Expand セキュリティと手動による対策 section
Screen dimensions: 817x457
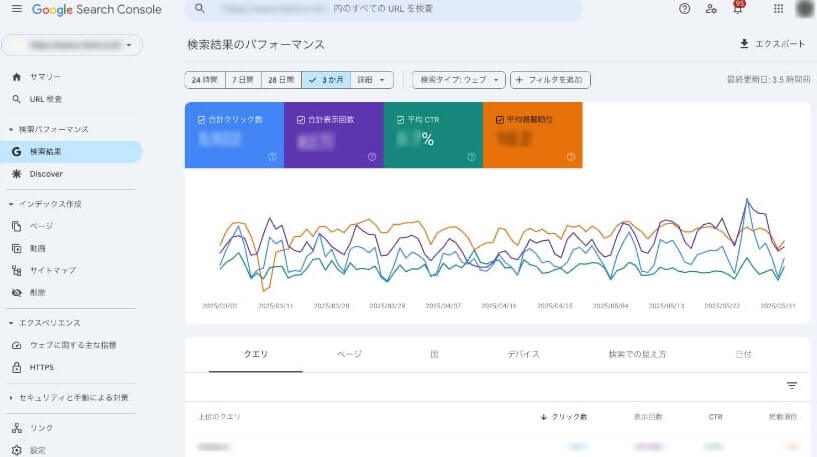point(11,398)
